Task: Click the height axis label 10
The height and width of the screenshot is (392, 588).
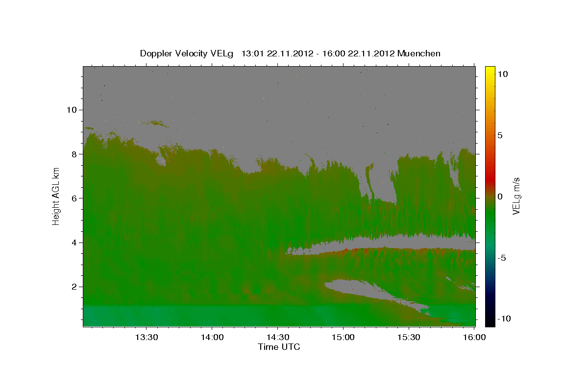Action: pyautogui.click(x=71, y=110)
